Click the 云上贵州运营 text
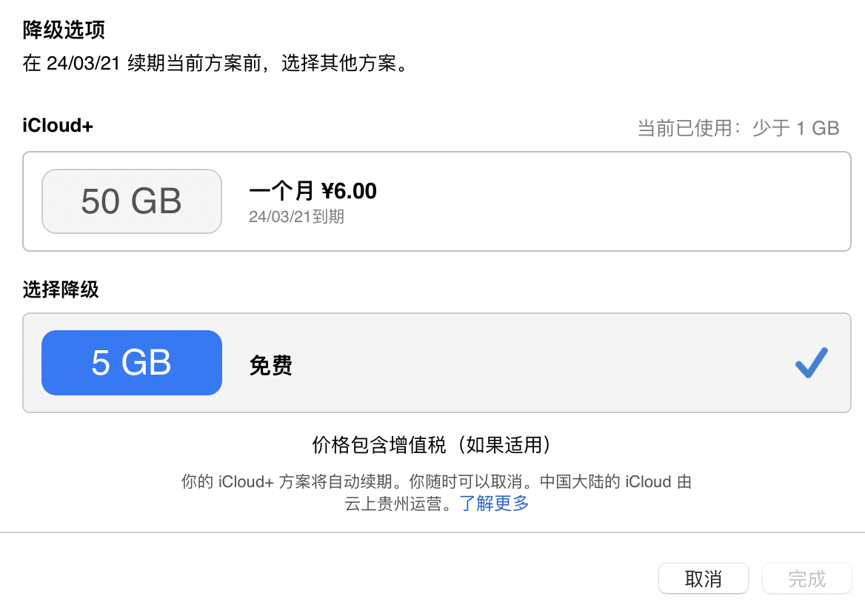 tap(396, 504)
